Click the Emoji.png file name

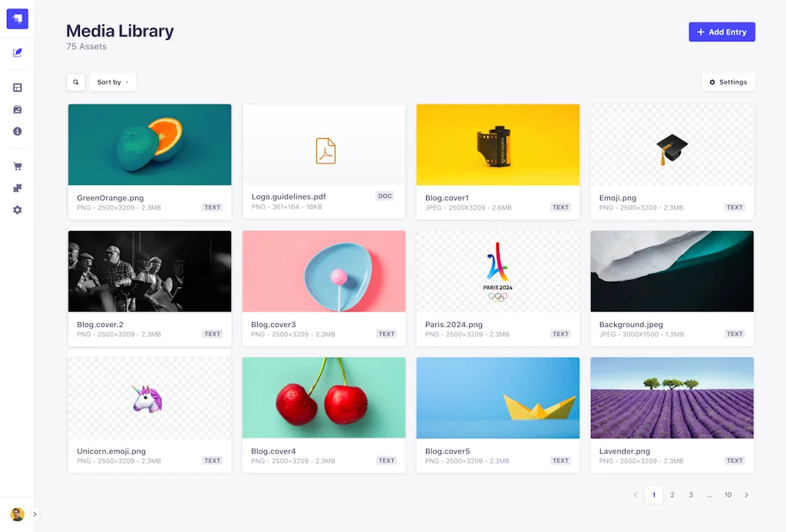click(618, 198)
